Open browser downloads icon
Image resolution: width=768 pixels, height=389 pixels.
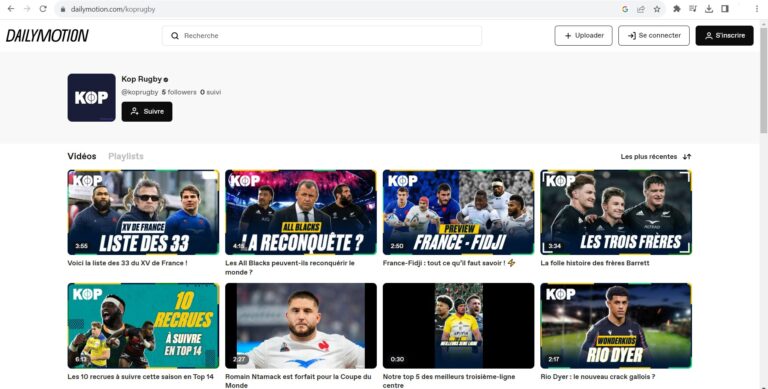coord(709,9)
